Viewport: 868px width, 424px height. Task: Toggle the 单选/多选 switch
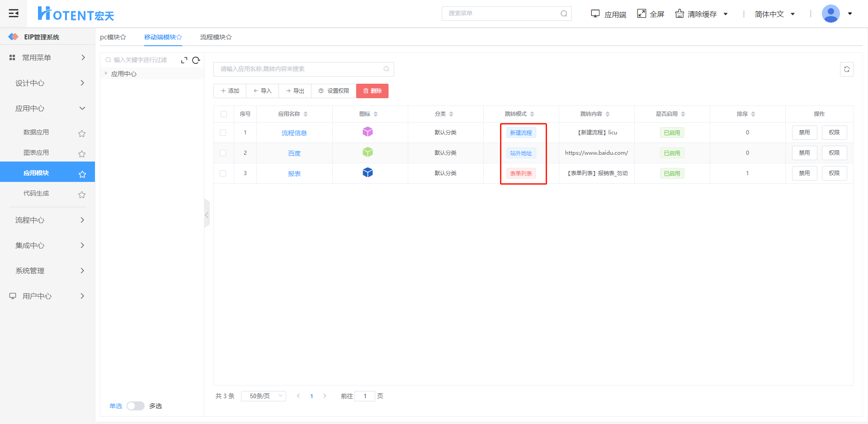[x=135, y=406]
